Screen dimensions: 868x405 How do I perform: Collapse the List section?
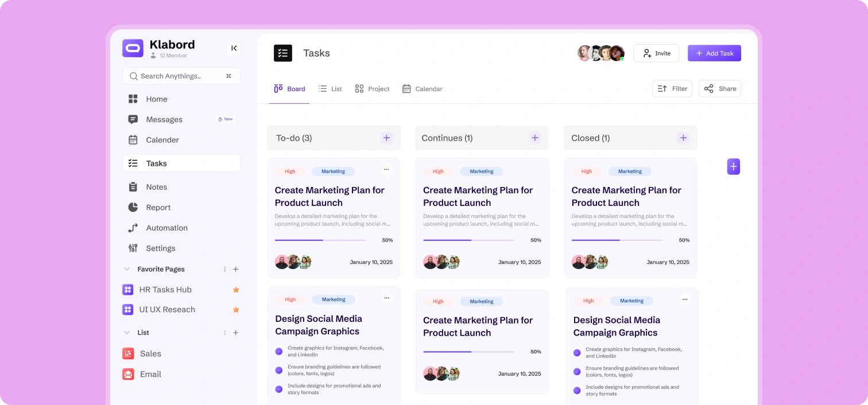[x=126, y=332]
